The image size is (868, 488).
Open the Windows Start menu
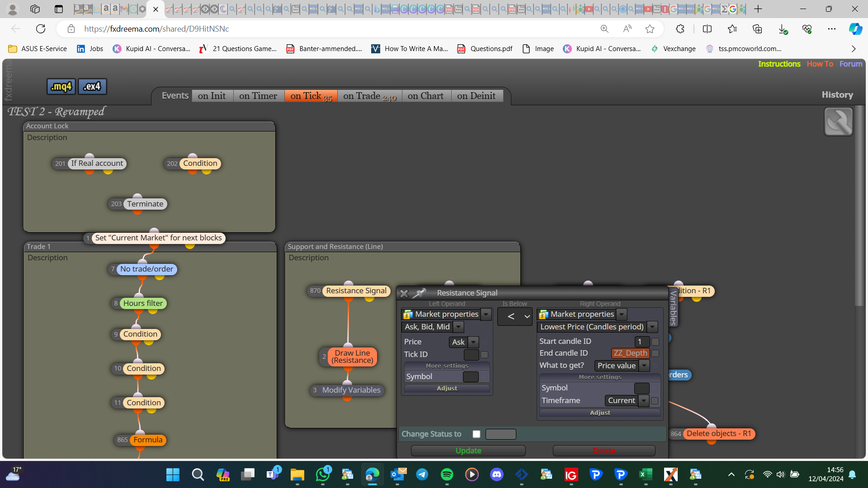point(173,474)
